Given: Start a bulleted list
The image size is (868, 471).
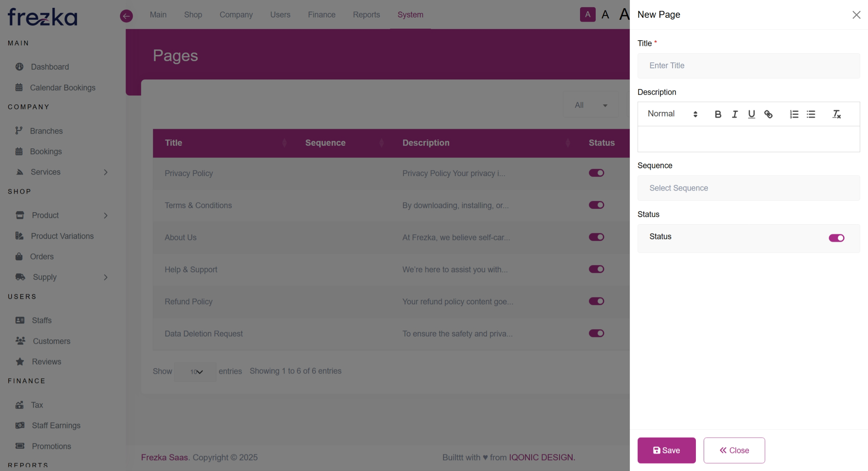Looking at the screenshot, I should (811, 114).
